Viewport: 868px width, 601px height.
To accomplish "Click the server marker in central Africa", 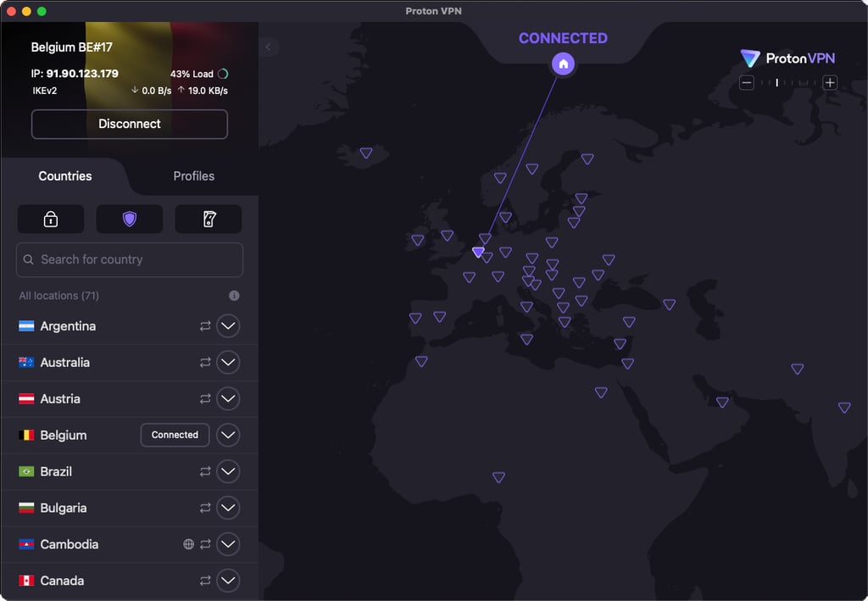I will [x=498, y=477].
